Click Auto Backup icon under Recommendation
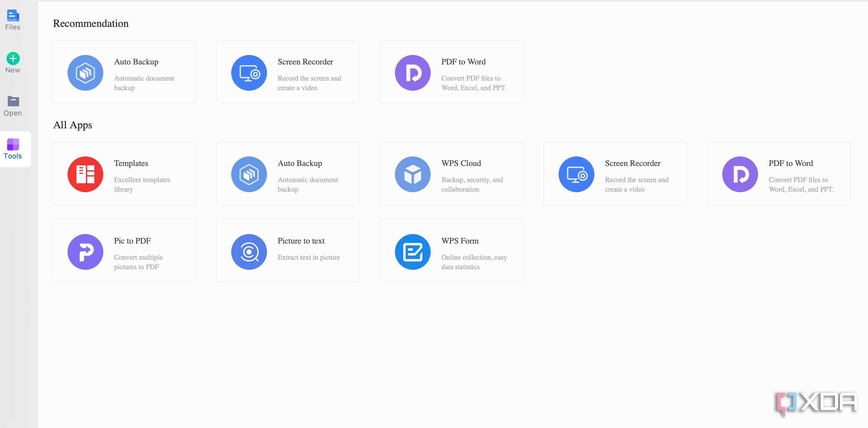Image resolution: width=868 pixels, height=428 pixels. coord(85,73)
